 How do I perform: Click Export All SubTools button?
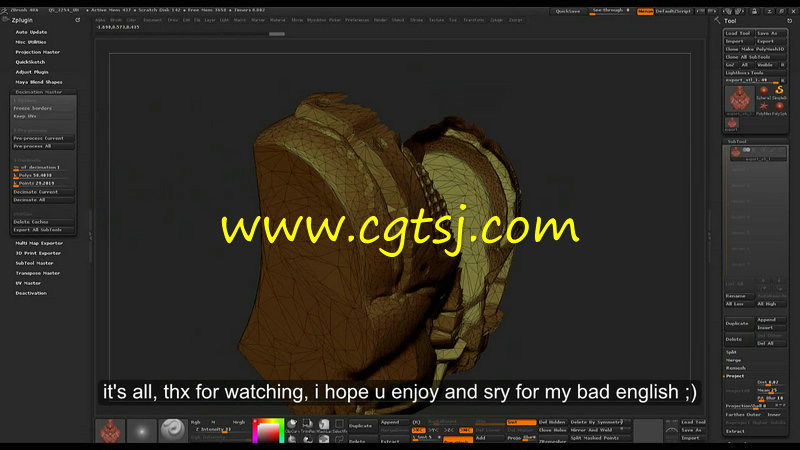coord(43,230)
